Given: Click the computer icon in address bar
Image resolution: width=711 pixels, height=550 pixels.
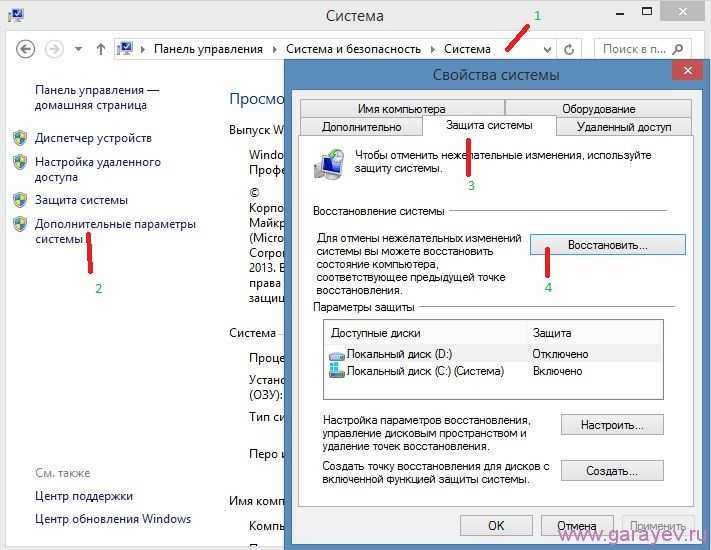Looking at the screenshot, I should tap(125, 49).
